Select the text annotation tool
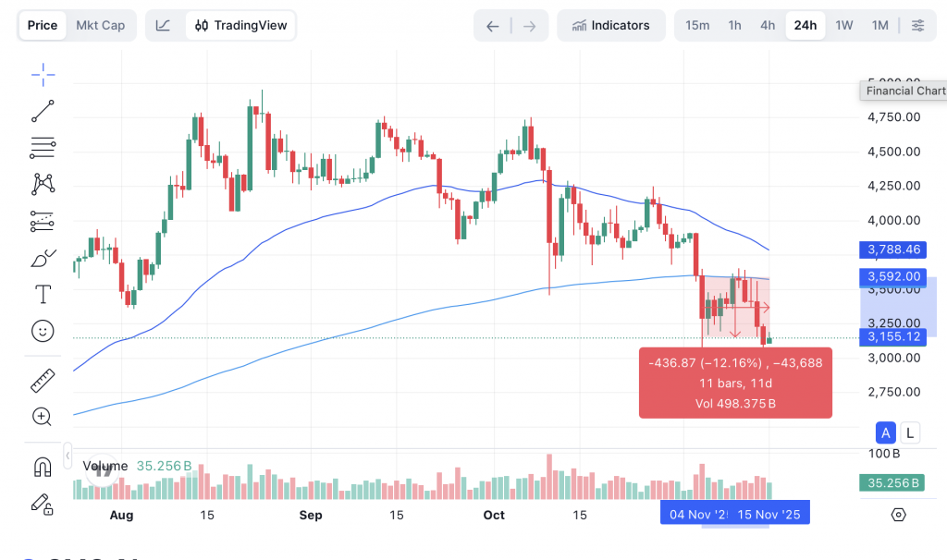Screen dimensions: 947x560 pos(43,294)
